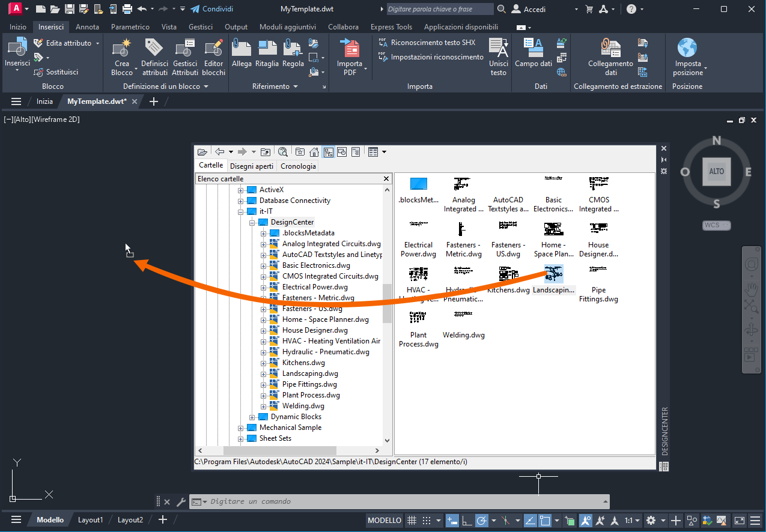Launch the Editor blocchi

point(213,58)
